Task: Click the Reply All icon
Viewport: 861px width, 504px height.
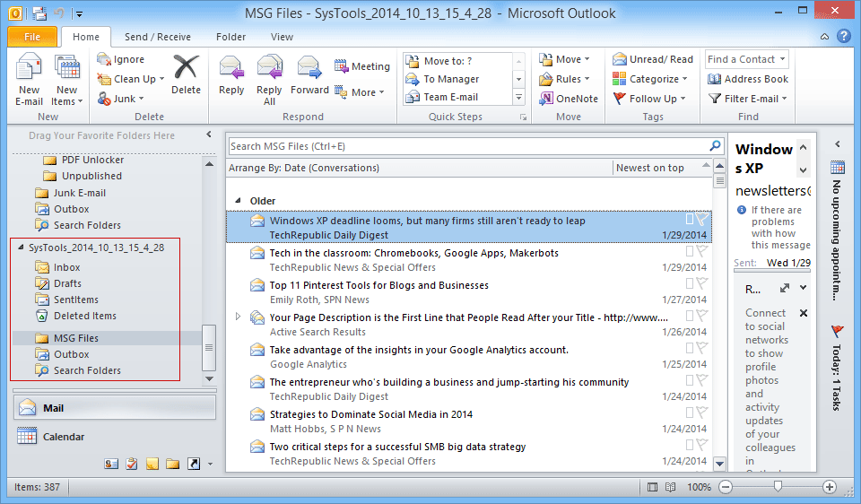Action: (269, 68)
